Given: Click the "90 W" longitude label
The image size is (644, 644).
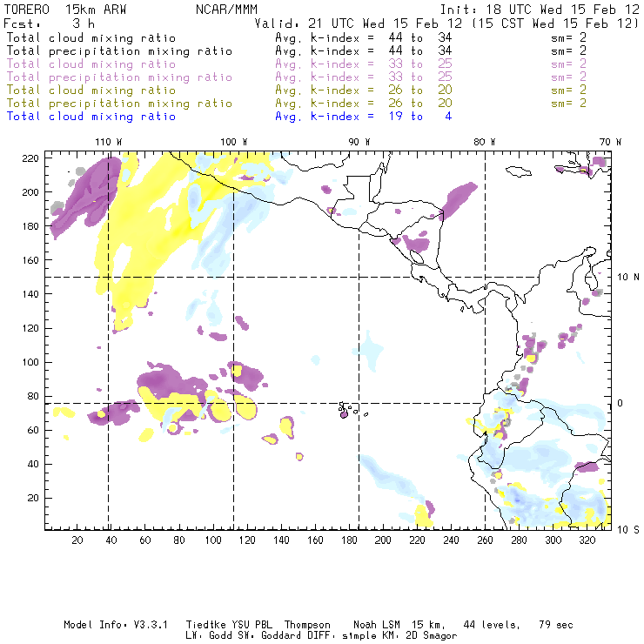Looking at the screenshot, I should pos(359,142).
